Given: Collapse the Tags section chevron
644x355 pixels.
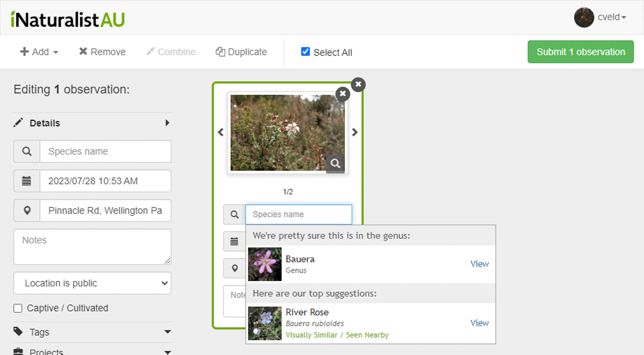Looking at the screenshot, I should click(167, 332).
